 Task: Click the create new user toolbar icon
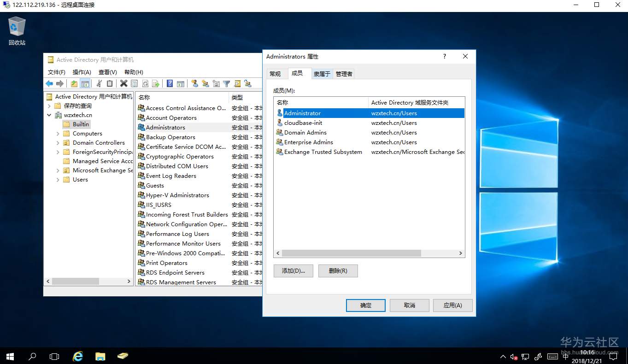pyautogui.click(x=194, y=83)
